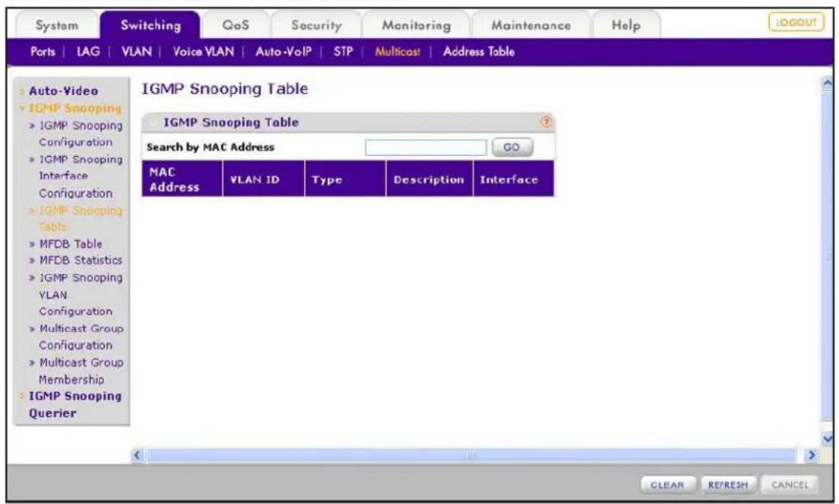Click the right arrow of horizontal scrollbar
839x504 pixels.
812,455
